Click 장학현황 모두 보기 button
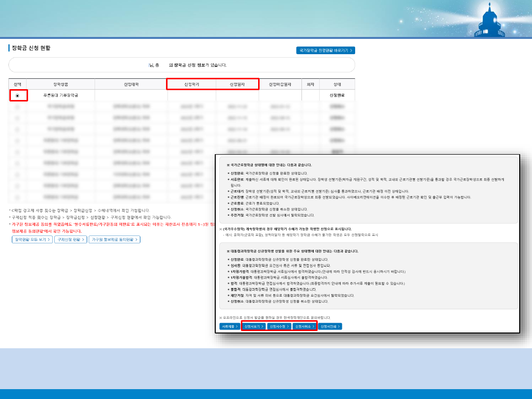The image size is (532, 399). (x=32, y=239)
